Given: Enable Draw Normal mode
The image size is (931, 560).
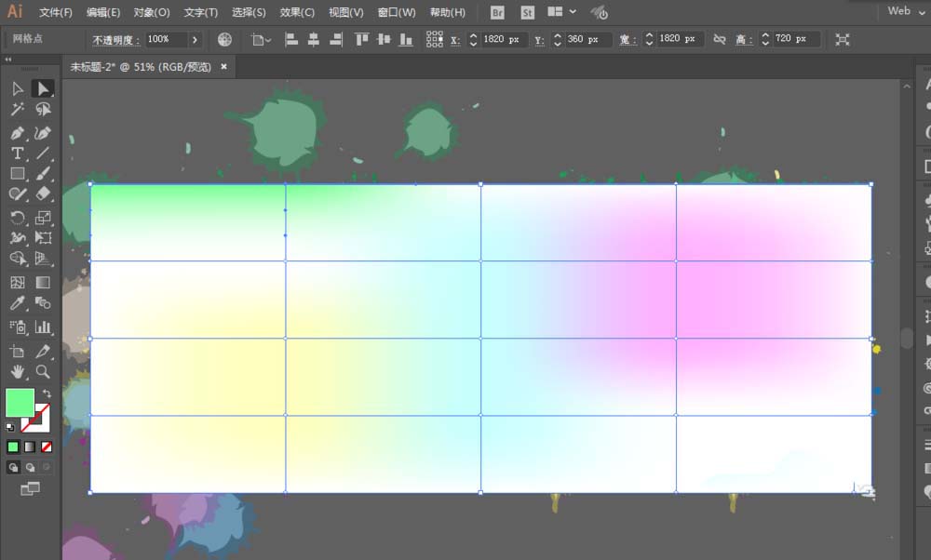Looking at the screenshot, I should pos(13,468).
